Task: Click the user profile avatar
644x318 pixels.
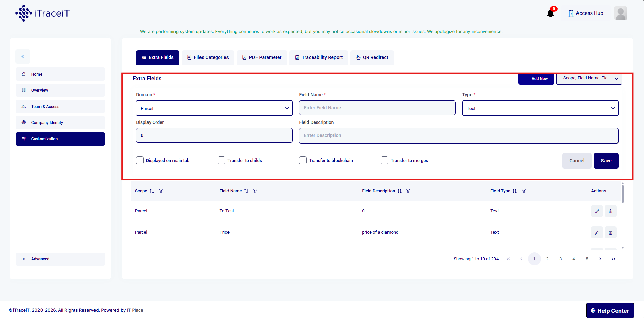Action: click(620, 13)
